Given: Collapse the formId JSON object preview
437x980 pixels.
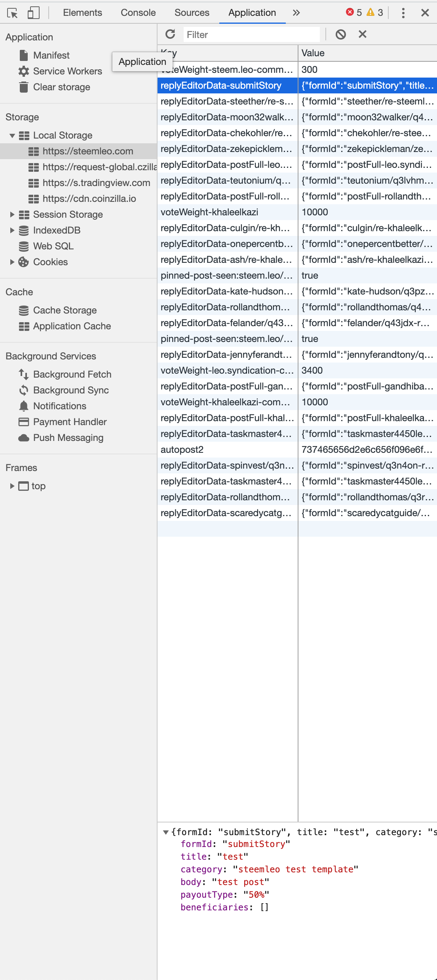Looking at the screenshot, I should coord(166,832).
